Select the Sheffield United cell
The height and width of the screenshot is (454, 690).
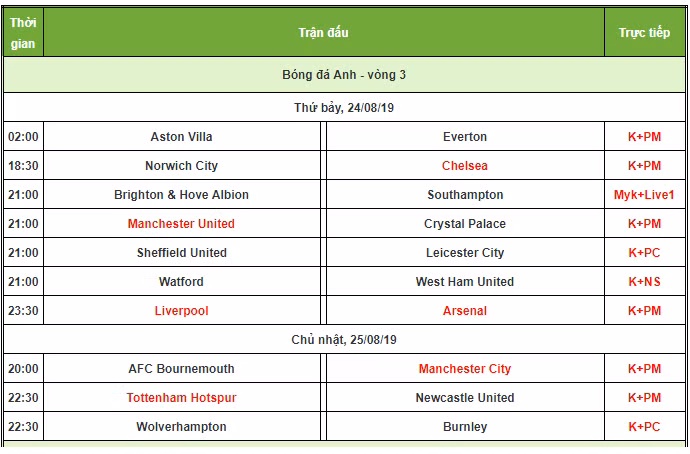[x=182, y=253]
